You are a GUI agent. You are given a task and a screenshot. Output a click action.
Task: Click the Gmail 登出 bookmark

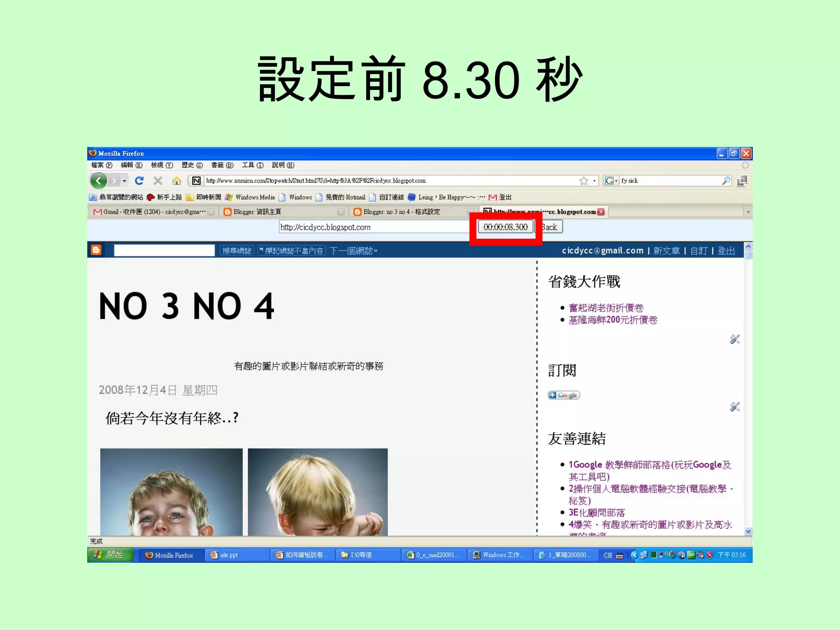coord(500,197)
